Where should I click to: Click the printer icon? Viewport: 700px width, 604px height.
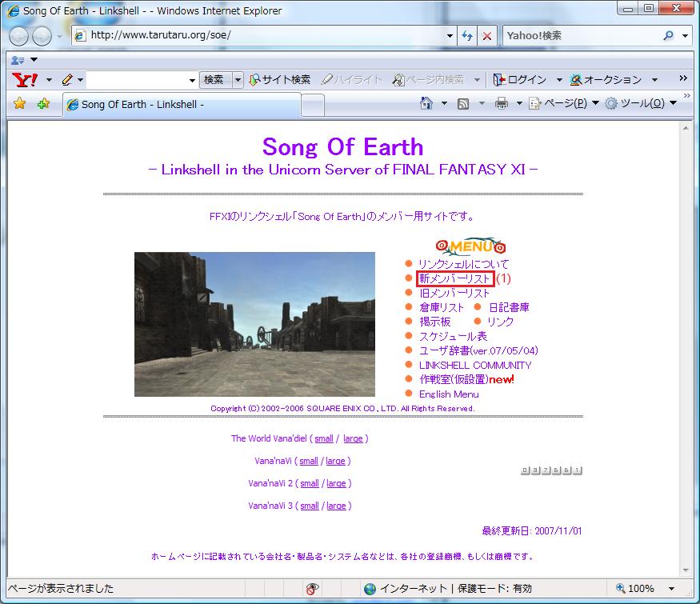click(x=502, y=103)
